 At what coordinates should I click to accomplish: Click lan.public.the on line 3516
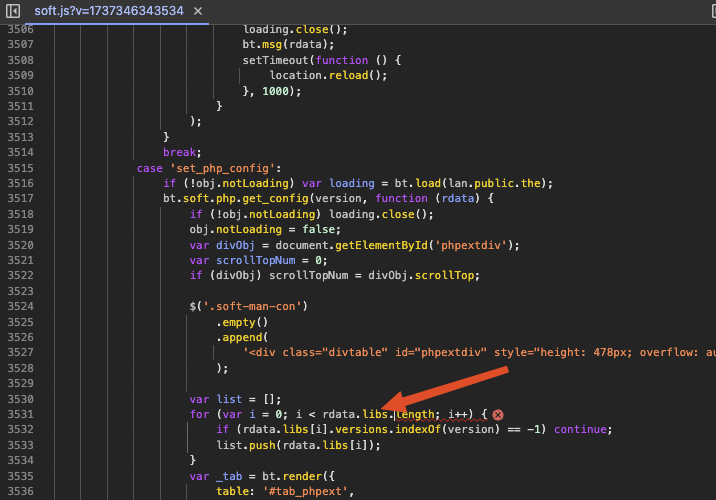(495, 183)
